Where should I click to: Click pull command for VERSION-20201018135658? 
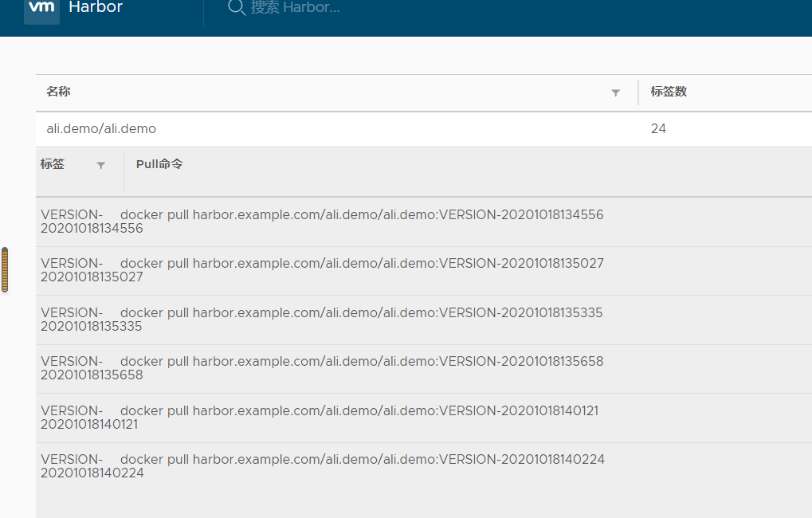(x=361, y=361)
